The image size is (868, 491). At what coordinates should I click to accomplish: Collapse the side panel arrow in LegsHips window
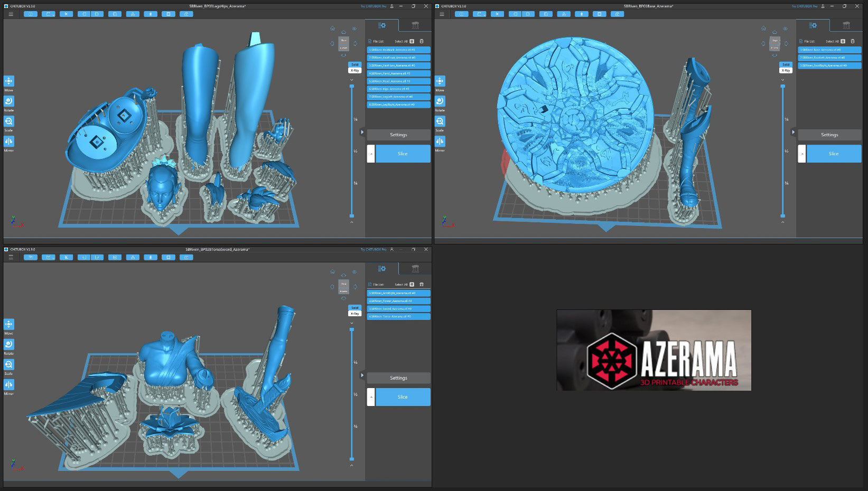click(x=362, y=132)
